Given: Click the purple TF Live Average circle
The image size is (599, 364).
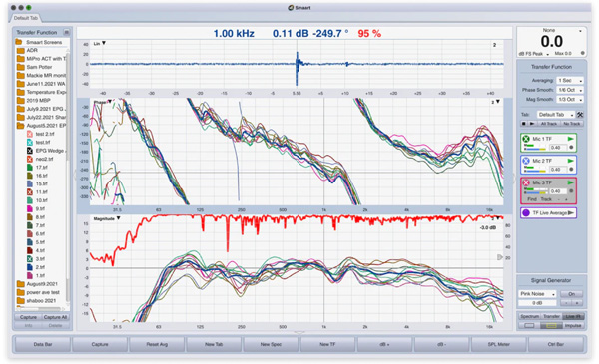Looking at the screenshot, I should point(526,212).
